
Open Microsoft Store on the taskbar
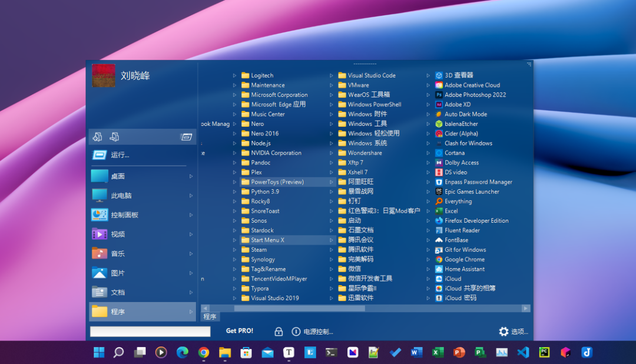pyautogui.click(x=246, y=352)
